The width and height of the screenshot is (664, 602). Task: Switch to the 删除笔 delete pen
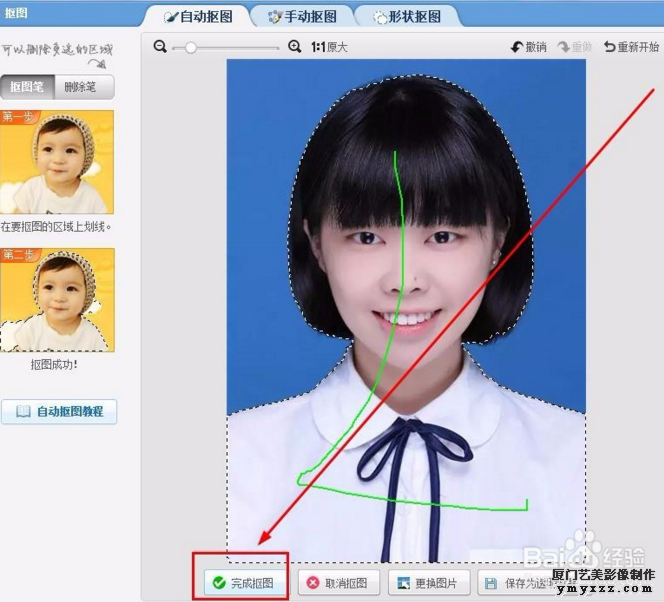(x=83, y=87)
